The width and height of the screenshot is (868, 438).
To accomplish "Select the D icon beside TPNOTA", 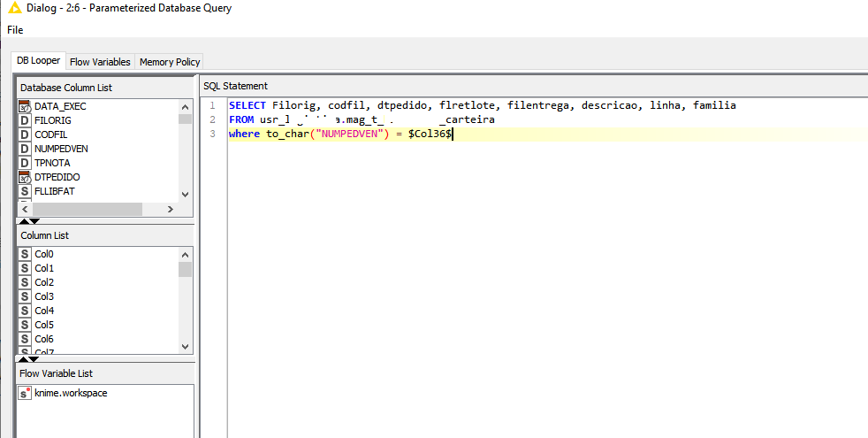I will [x=25, y=163].
